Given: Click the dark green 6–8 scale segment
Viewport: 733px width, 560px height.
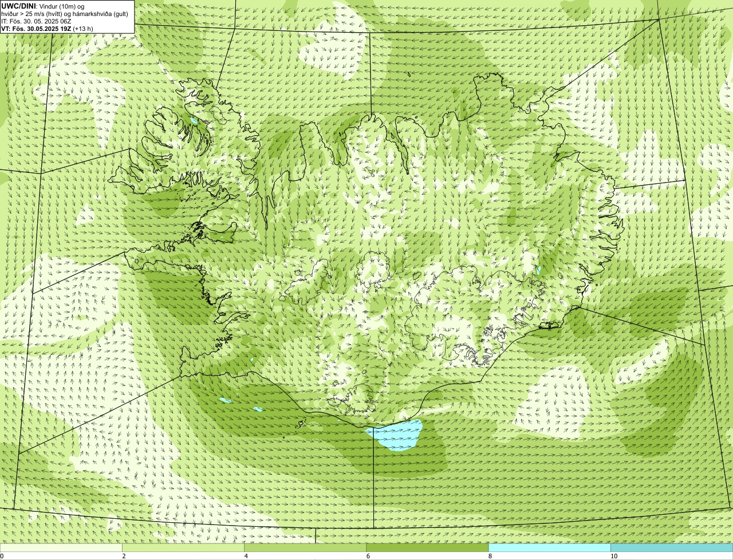Looking at the screenshot, I should tap(427, 548).
